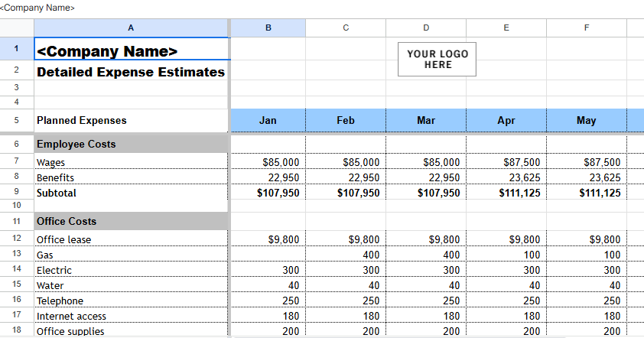Click the Planned Expenses label cell

tap(131, 121)
